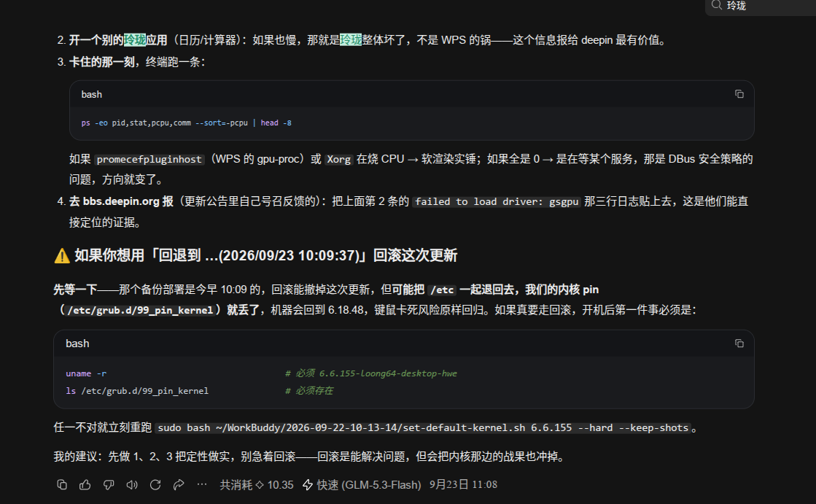
Task: Click the bold text 先等一下
Action: (x=75, y=290)
